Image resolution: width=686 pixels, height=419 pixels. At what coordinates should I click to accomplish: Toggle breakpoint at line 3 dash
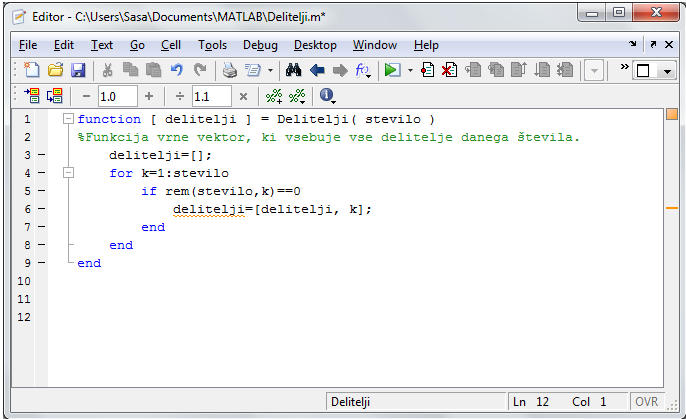(x=40, y=155)
